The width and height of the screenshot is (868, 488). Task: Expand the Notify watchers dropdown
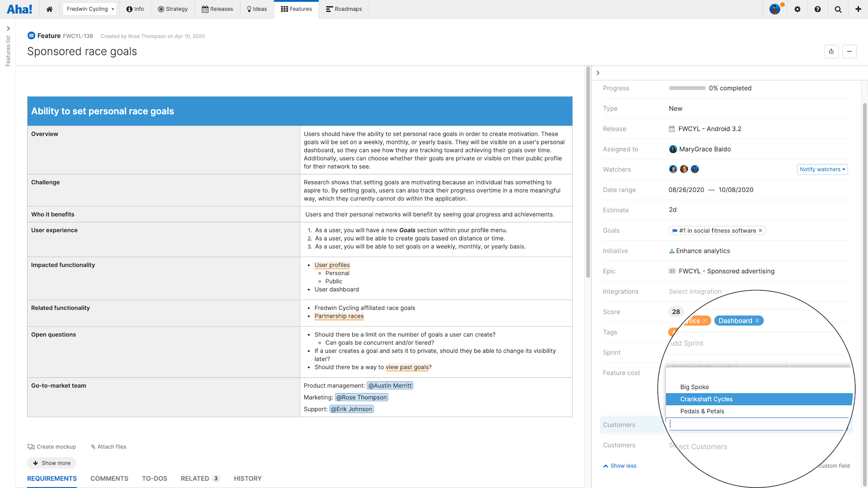(822, 170)
